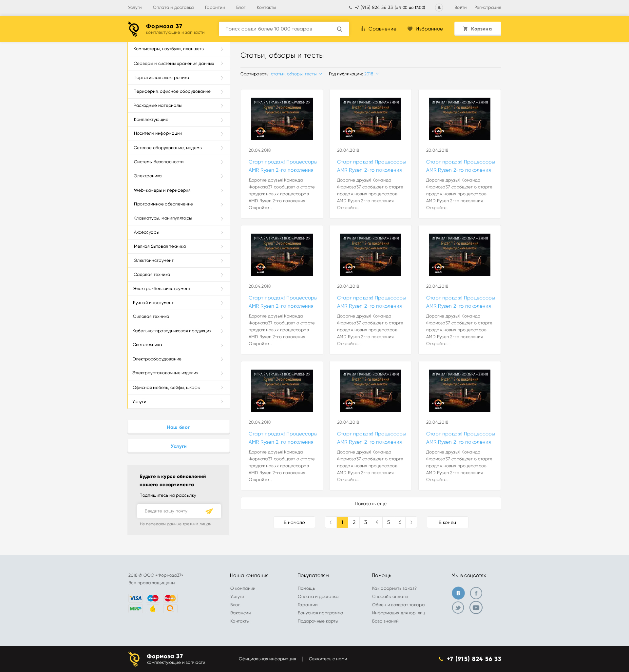629x672 pixels.
Task: Open the Год публикации 2018 dropdown
Action: coord(371,74)
